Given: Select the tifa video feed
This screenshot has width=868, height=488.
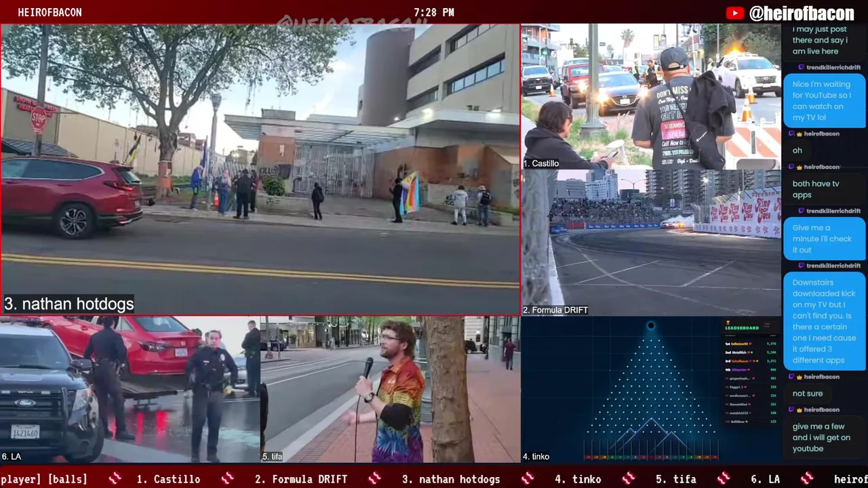Looking at the screenshot, I should [x=390, y=390].
